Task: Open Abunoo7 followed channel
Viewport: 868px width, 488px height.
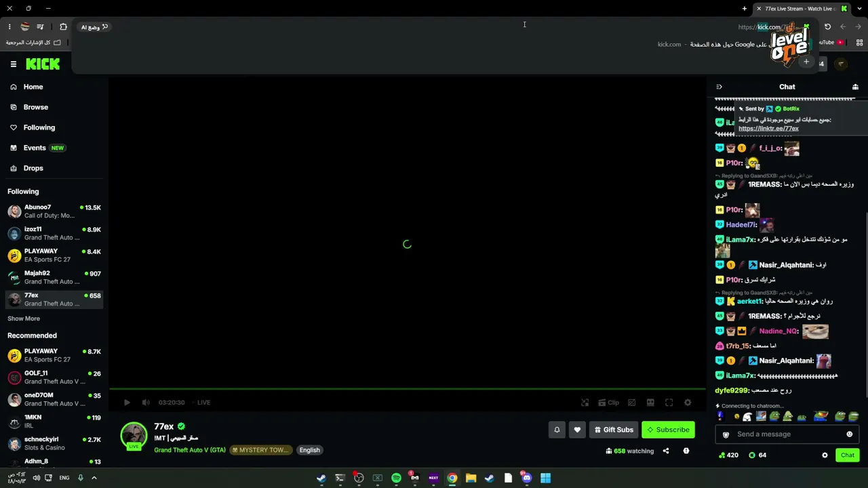Action: pos(54,211)
